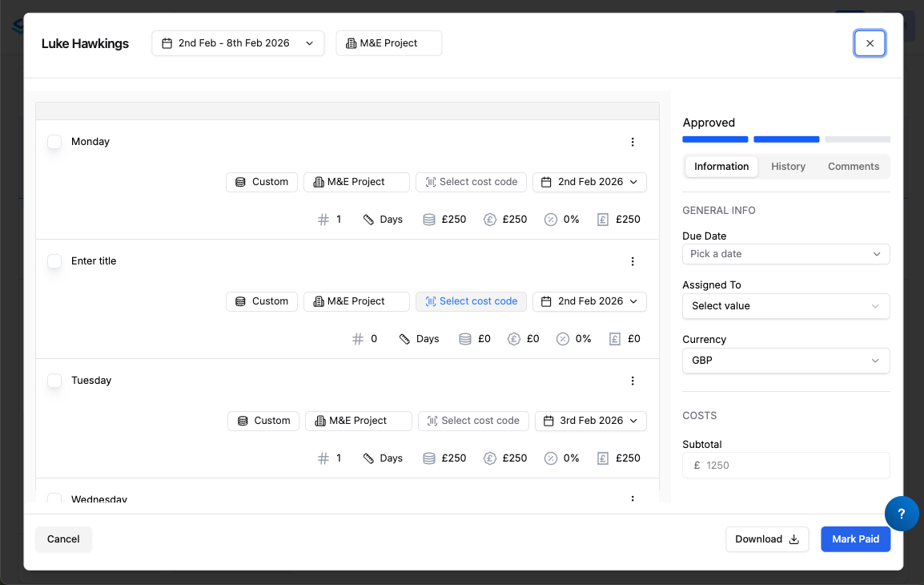
Task: Click the header M&E Project button
Action: [x=389, y=43]
